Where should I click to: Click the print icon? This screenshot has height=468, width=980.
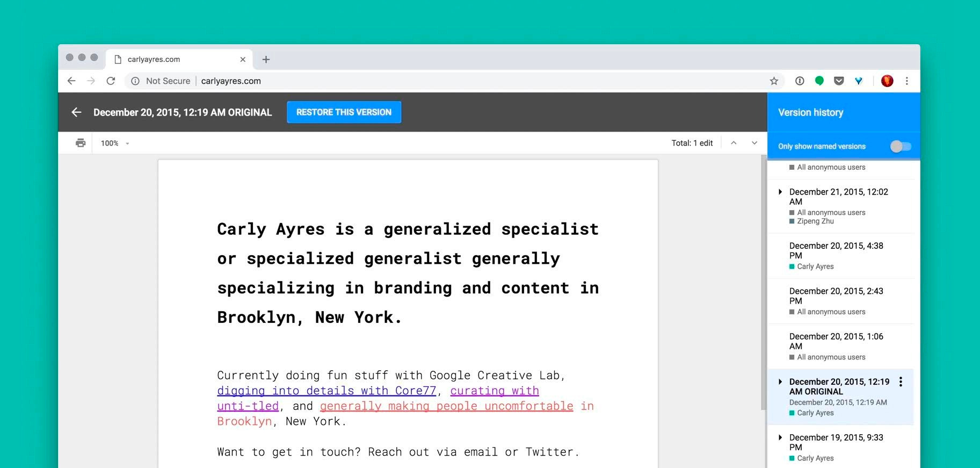[x=81, y=143]
